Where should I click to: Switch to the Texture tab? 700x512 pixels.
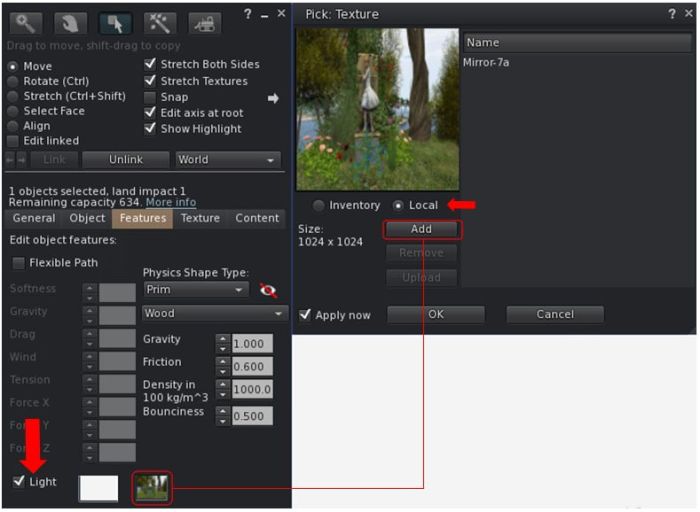200,218
